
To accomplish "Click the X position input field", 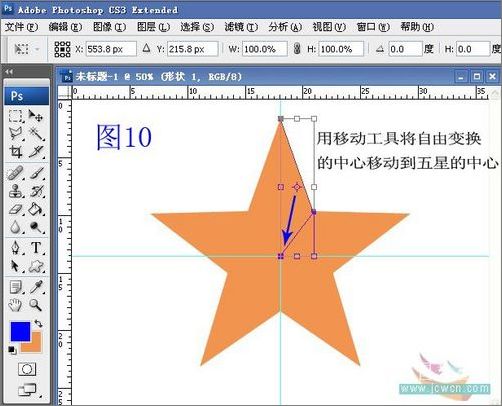I will tap(111, 49).
